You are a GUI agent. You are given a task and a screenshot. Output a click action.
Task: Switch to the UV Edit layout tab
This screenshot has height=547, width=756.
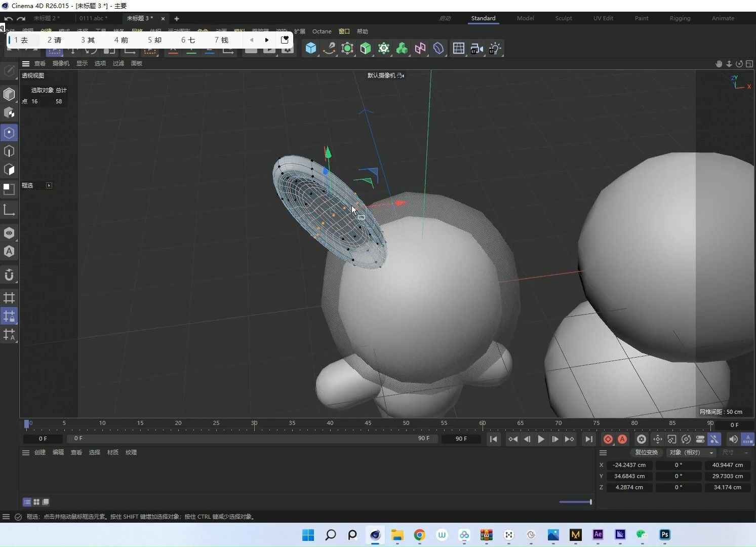pos(603,18)
